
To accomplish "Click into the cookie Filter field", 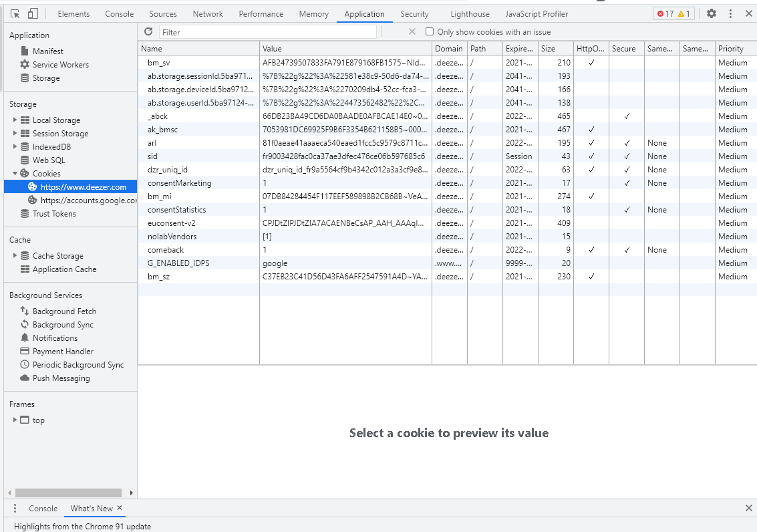I will point(267,32).
